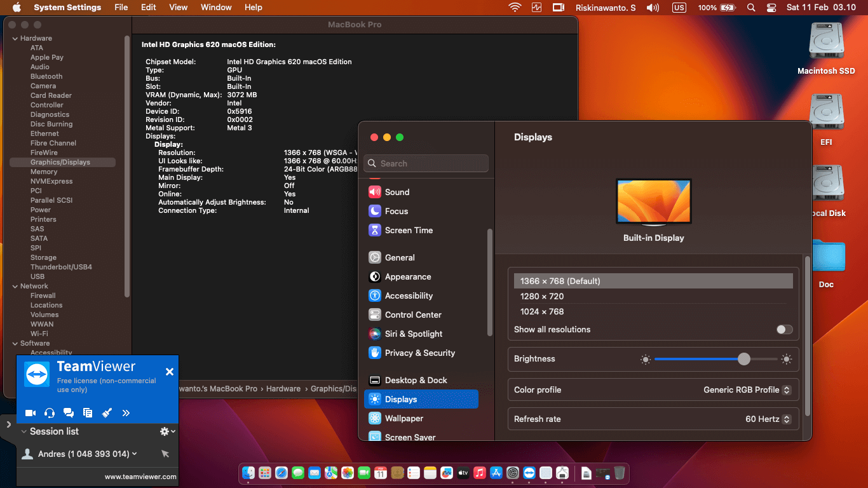Collapse the Software tree section

pyautogui.click(x=15, y=343)
